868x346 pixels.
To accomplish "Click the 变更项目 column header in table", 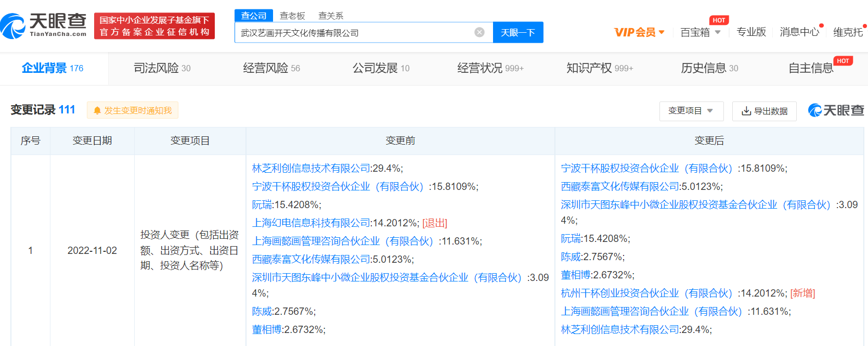I will 190,140.
